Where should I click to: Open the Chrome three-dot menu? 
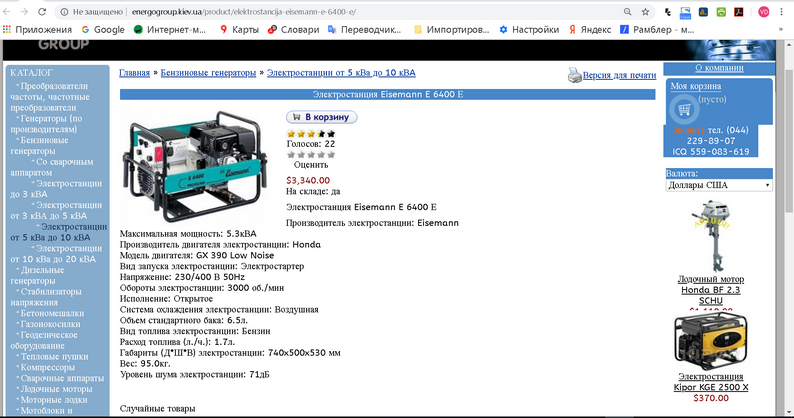(x=782, y=12)
